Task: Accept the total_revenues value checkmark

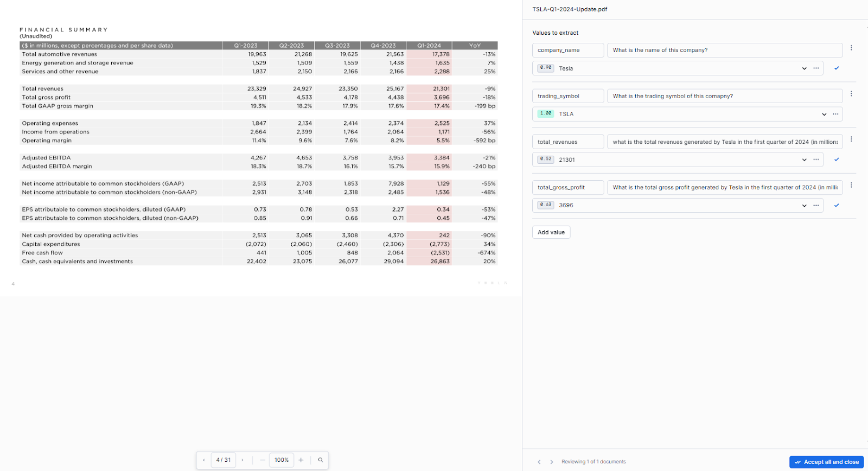Action: coord(837,160)
